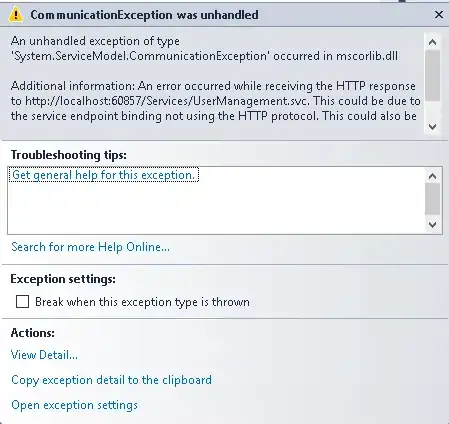The width and height of the screenshot is (449, 424).
Task: Open View Detail... action
Action: [x=44, y=355]
